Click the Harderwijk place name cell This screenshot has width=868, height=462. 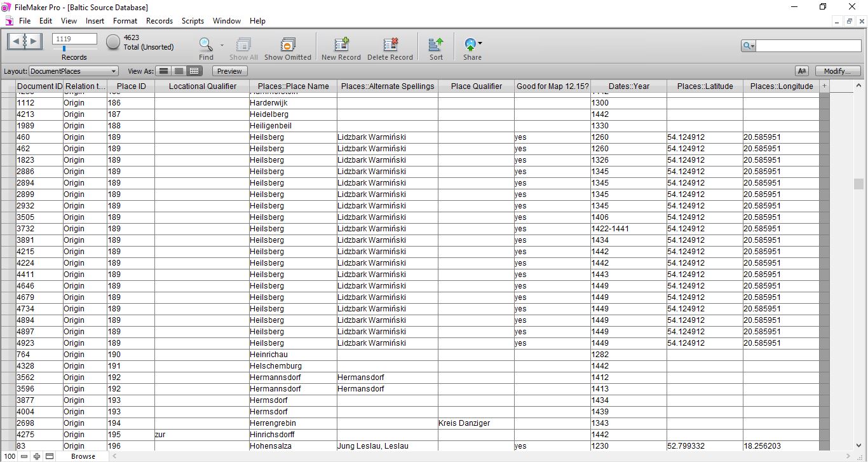click(293, 103)
